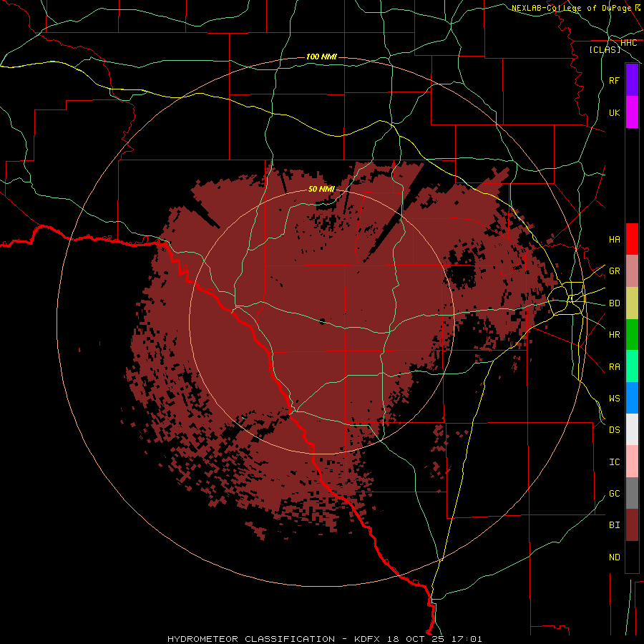
Task: Select the dusty pink GR legend swatch
Action: point(632,271)
